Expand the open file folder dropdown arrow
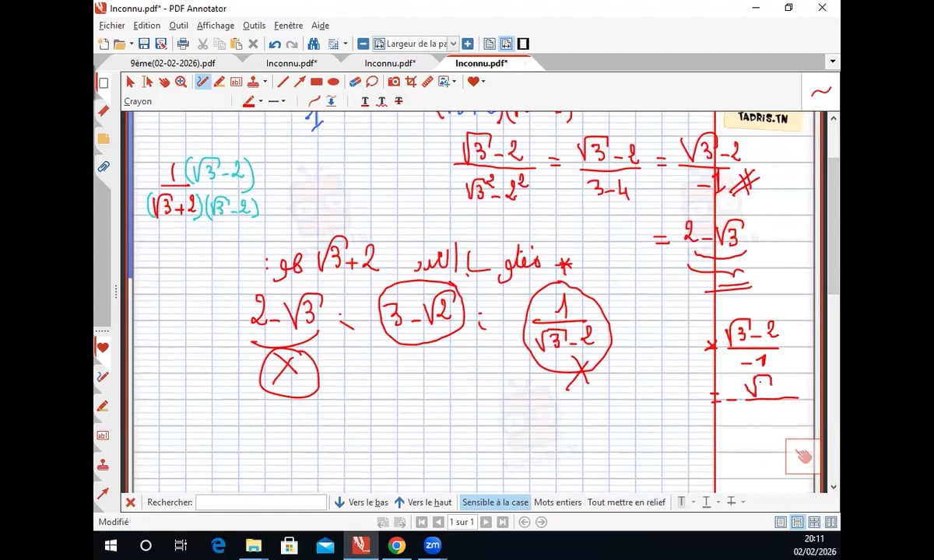The width and height of the screenshot is (934, 560). tap(132, 44)
